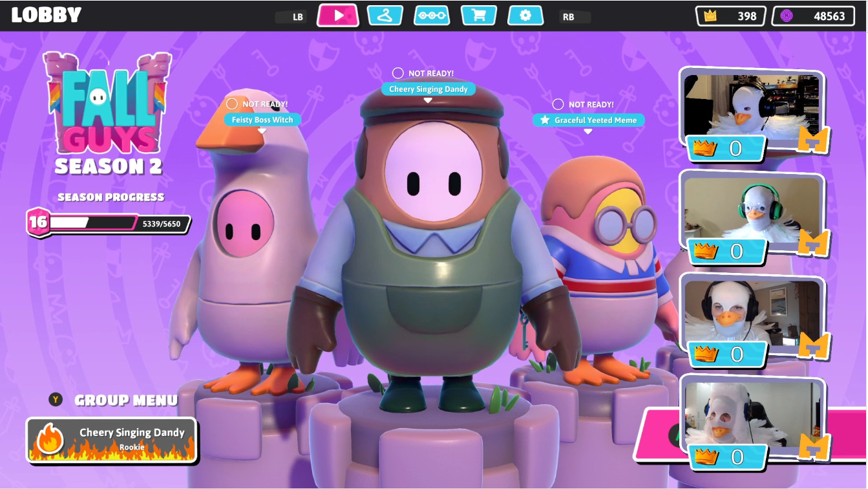Viewport: 868px width, 489px height.
Task: Click the crown score on fourth webcam card
Action: pyautogui.click(x=726, y=457)
